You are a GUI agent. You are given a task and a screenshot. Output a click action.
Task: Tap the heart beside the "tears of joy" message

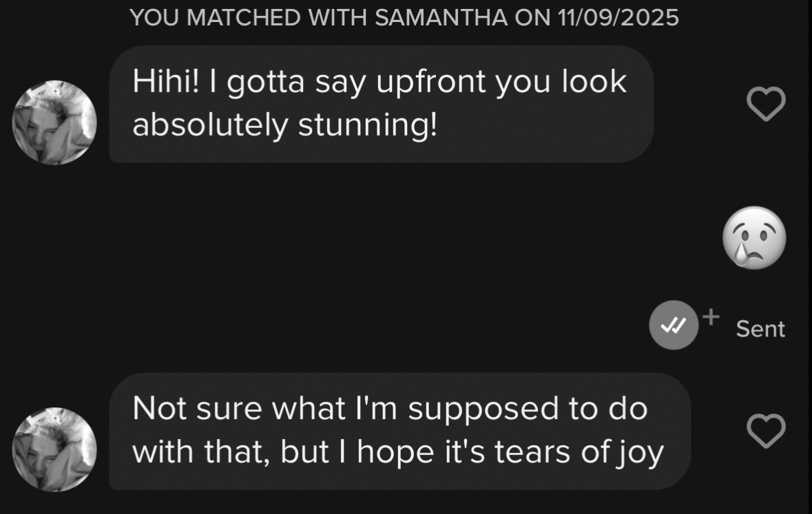766,431
